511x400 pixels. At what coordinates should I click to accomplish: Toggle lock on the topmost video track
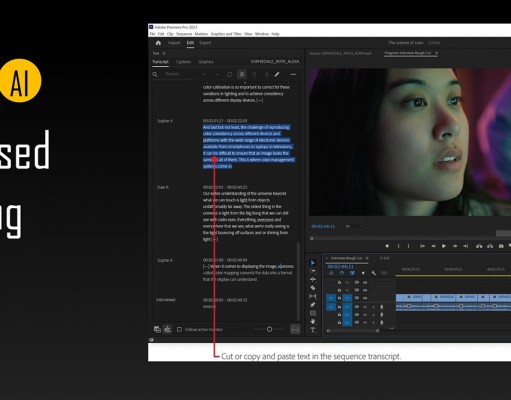[339, 282]
